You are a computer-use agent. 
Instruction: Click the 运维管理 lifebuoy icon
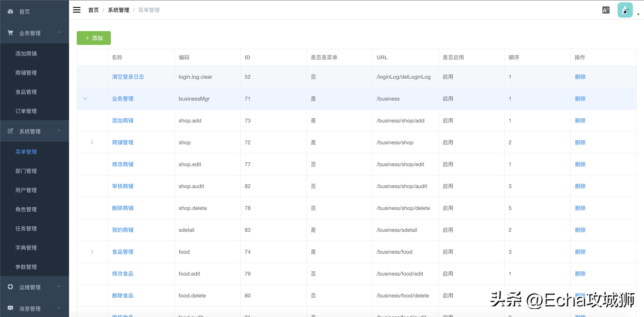[10, 287]
